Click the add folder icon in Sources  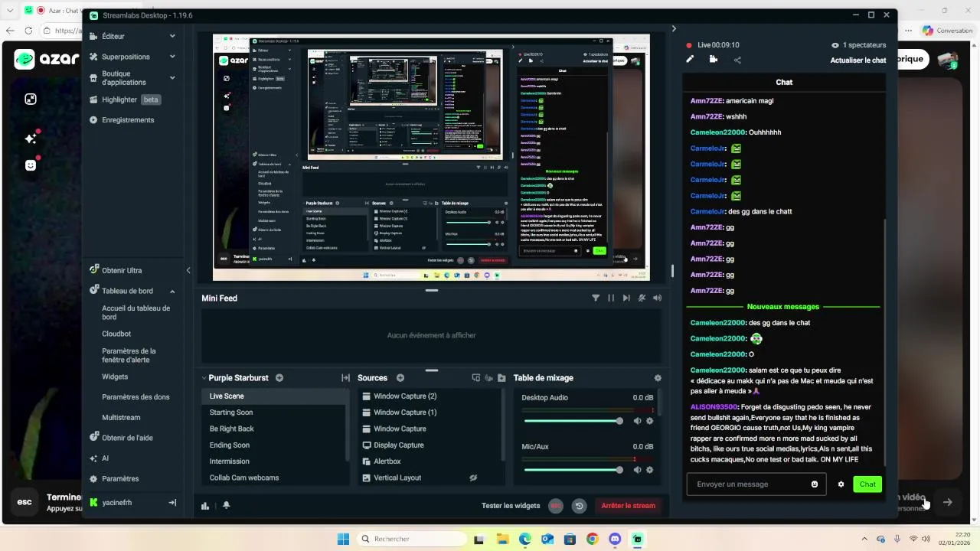[501, 378]
